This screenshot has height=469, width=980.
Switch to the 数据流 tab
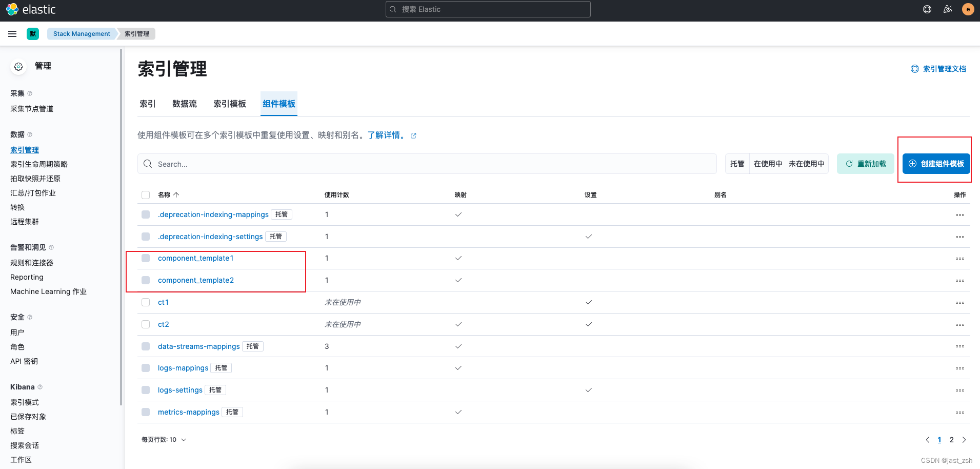tap(185, 104)
